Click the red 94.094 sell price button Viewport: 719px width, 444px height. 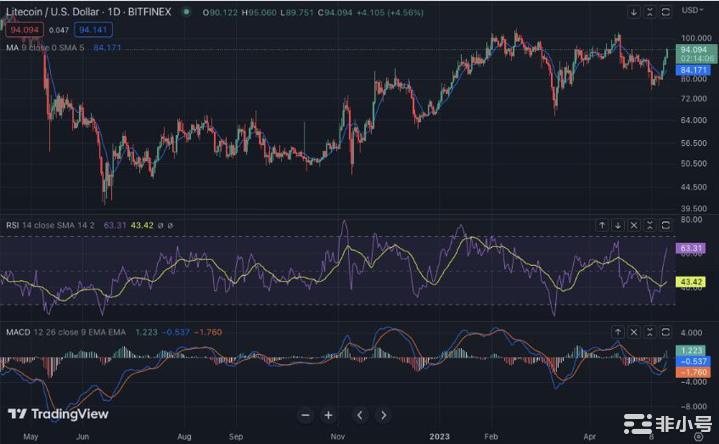click(22, 30)
